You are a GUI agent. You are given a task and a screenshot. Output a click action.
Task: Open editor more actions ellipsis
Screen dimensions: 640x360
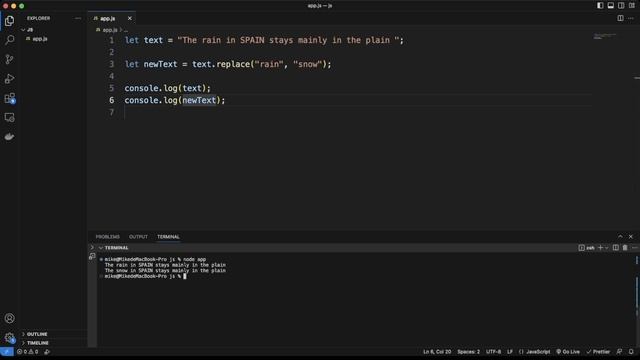[631, 18]
